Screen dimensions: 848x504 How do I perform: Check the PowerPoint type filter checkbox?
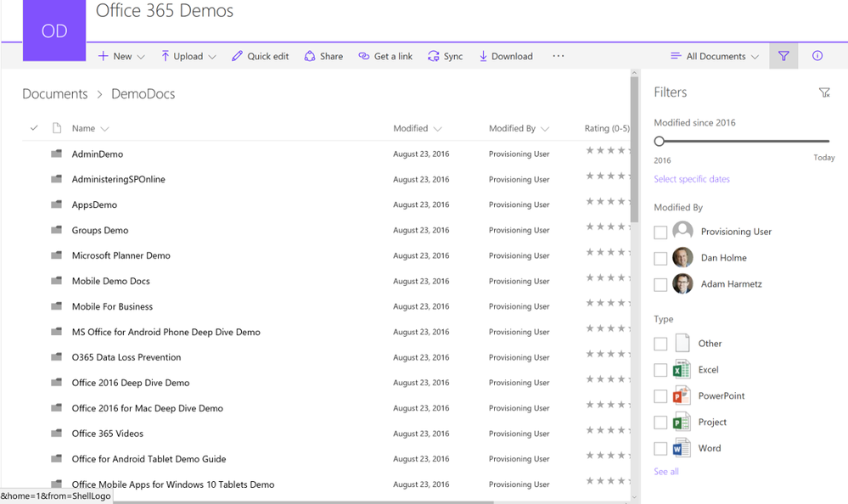point(660,396)
